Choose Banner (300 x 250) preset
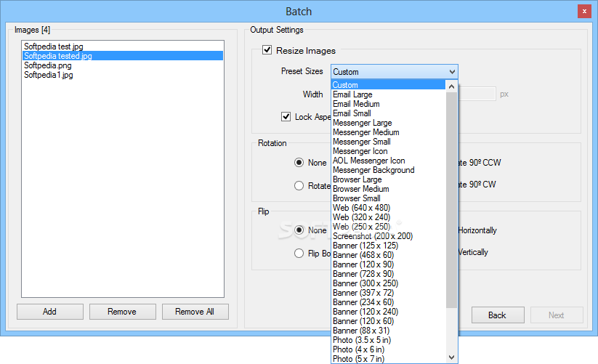Screen dimensions: 598x364 click(x=388, y=283)
